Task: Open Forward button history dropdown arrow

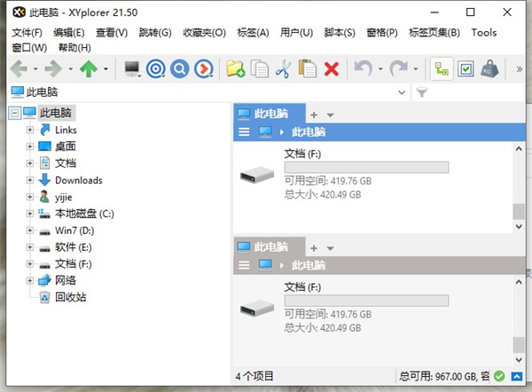Action: tap(71, 69)
